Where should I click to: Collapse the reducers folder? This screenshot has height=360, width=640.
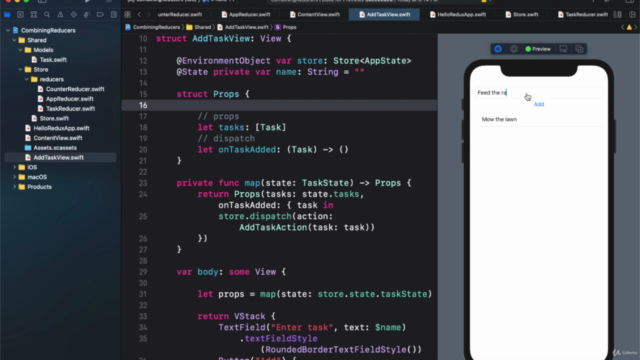[27, 80]
